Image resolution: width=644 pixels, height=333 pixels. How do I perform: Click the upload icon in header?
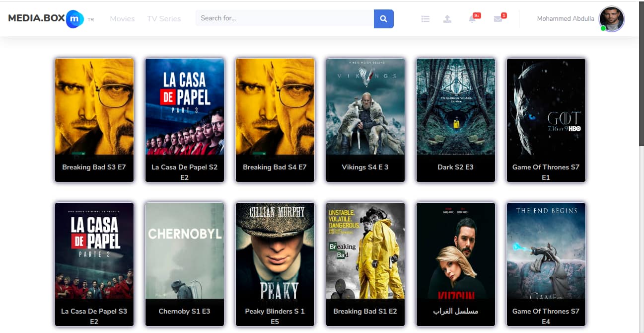click(447, 19)
